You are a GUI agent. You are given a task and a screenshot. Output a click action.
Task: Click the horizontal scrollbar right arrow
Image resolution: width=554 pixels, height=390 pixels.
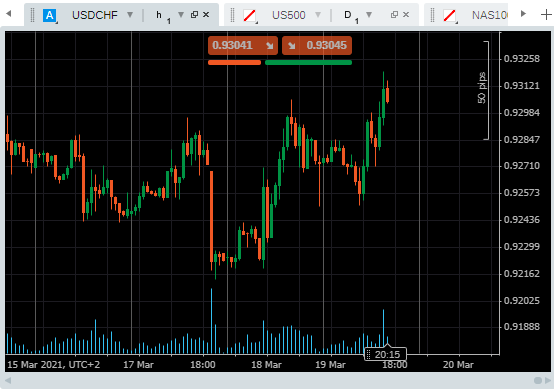[548, 380]
